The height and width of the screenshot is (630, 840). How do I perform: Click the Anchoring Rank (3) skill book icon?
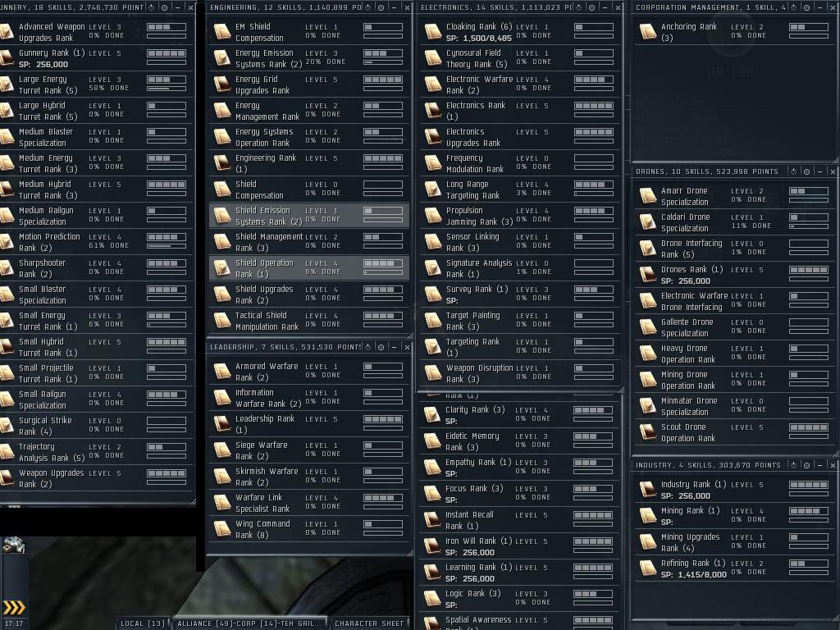(648, 32)
